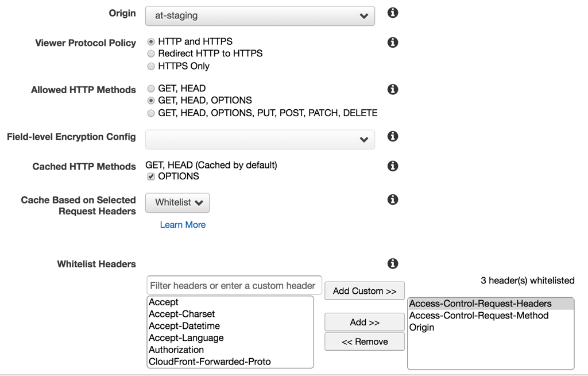The width and height of the screenshot is (588, 376).
Task: Open the Whitelist cache behavior dropdown
Action: coord(177,202)
